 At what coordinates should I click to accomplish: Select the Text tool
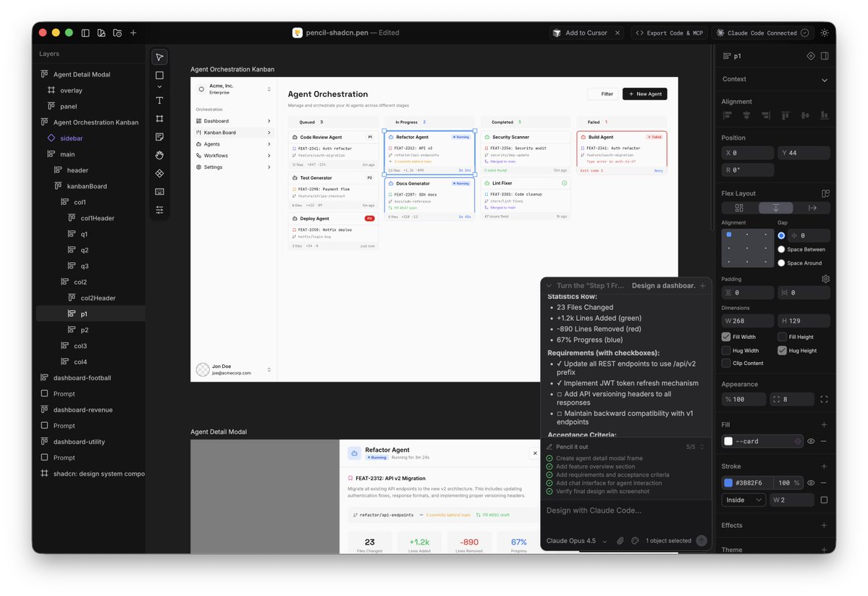(159, 100)
